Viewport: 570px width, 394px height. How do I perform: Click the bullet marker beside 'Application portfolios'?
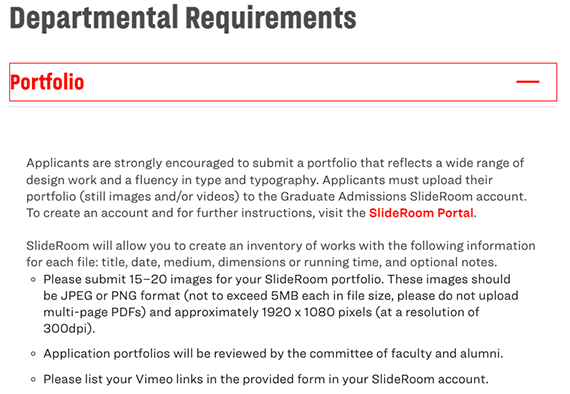pyautogui.click(x=33, y=354)
